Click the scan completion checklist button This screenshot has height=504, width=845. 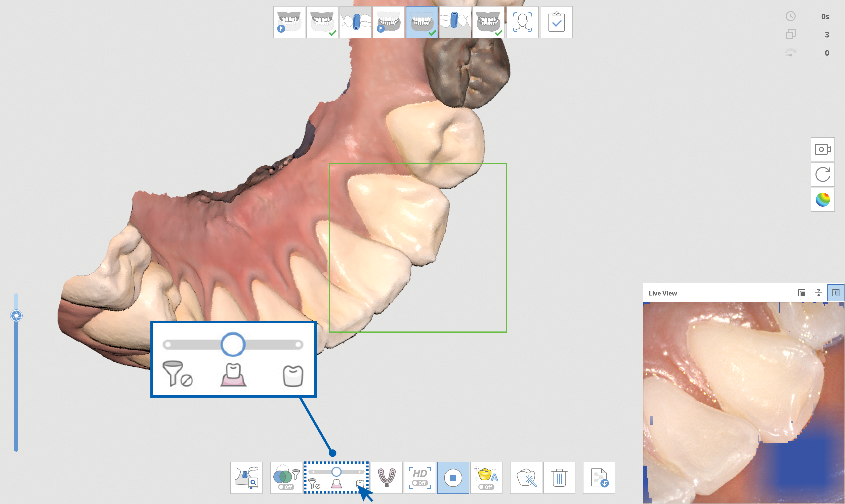[556, 22]
